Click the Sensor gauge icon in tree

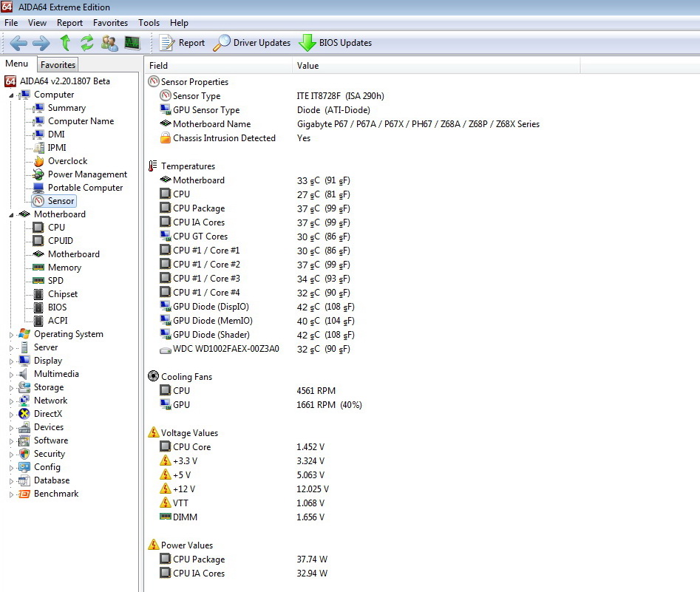[39, 201]
